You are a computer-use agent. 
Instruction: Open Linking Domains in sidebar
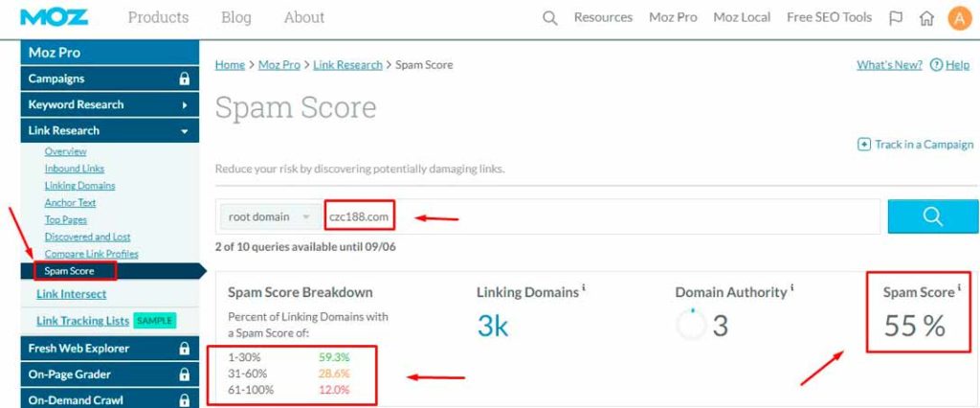tap(80, 186)
